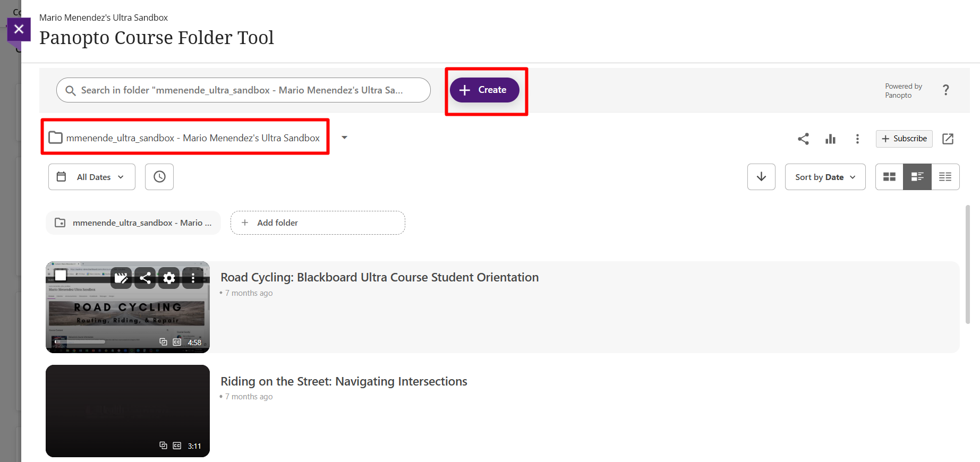Screen dimensions: 980x462
Task: Click the folder icon beside the folder title
Action: [55, 138]
